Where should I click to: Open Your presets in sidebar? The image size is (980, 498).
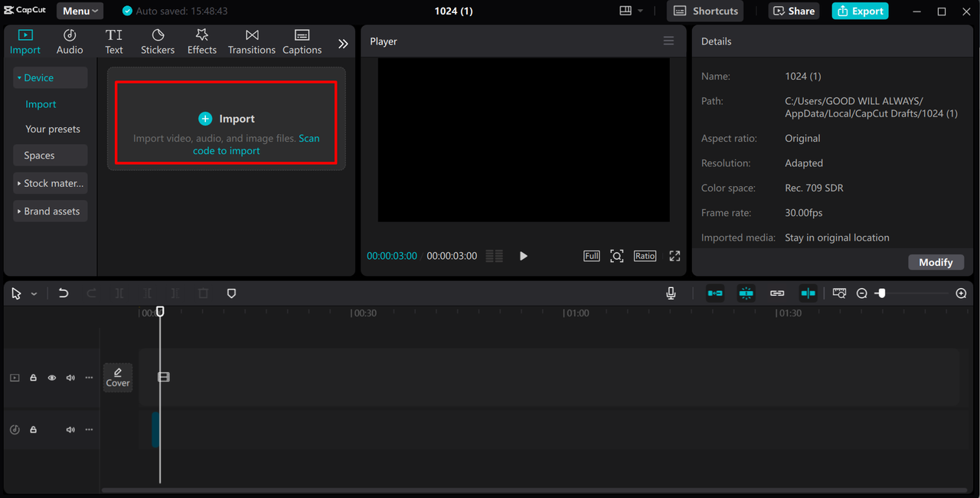click(53, 129)
